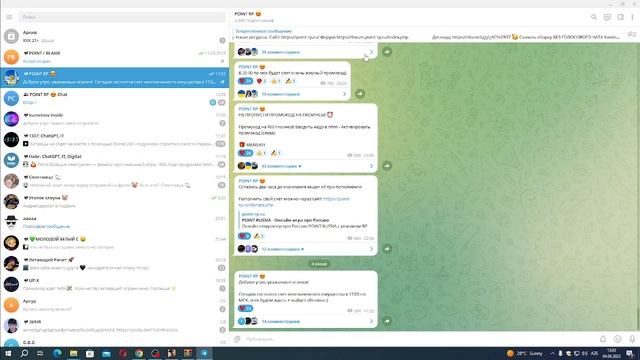Select the 'МОЛОДОЙ БЕЛЫЙ С' channel row
This screenshot has width=640, height=360.
pos(115,243)
